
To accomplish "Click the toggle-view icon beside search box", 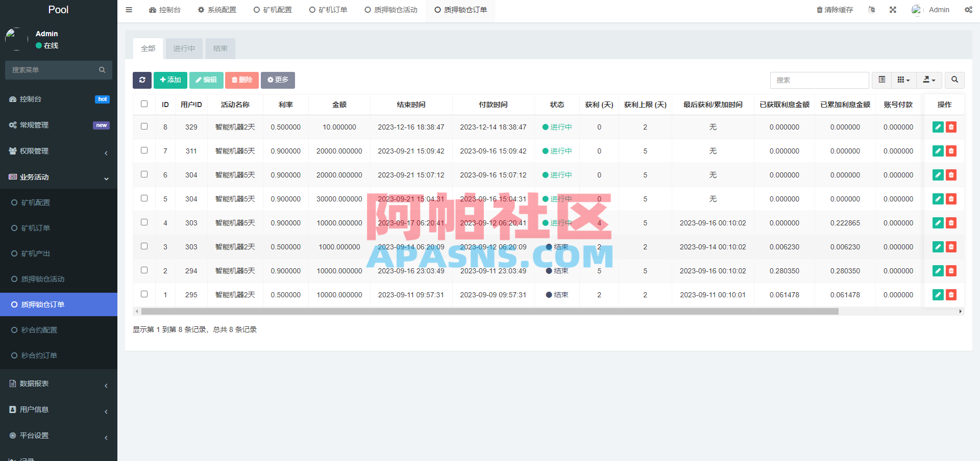I will [881, 80].
